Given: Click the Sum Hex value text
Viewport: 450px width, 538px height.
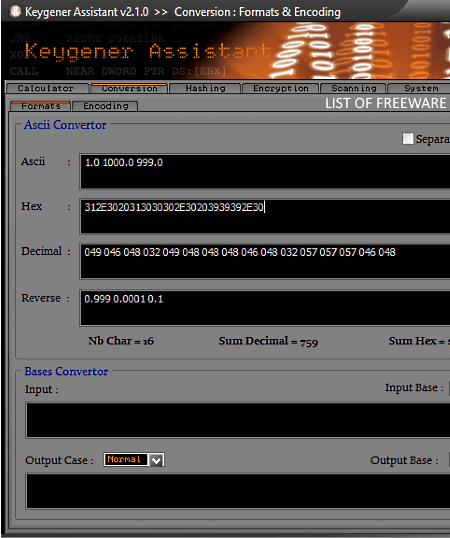Looking at the screenshot, I should tap(419, 341).
